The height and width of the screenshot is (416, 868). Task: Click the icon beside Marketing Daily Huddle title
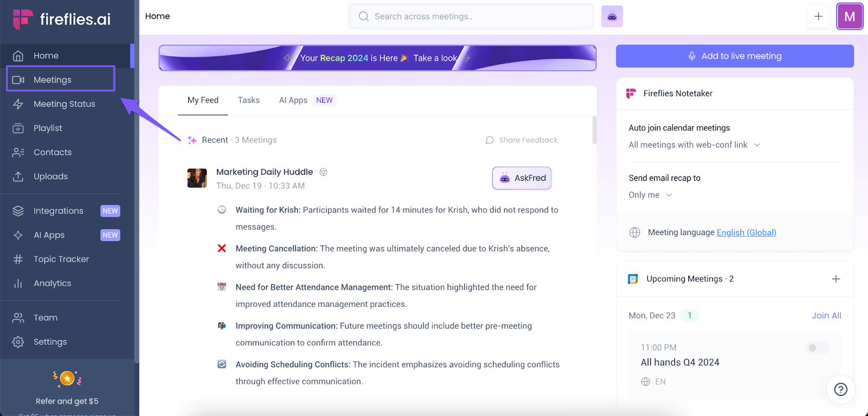coord(323,172)
